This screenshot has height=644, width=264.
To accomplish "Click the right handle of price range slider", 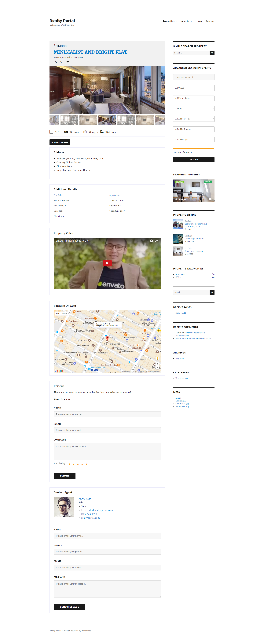I will [x=214, y=148].
